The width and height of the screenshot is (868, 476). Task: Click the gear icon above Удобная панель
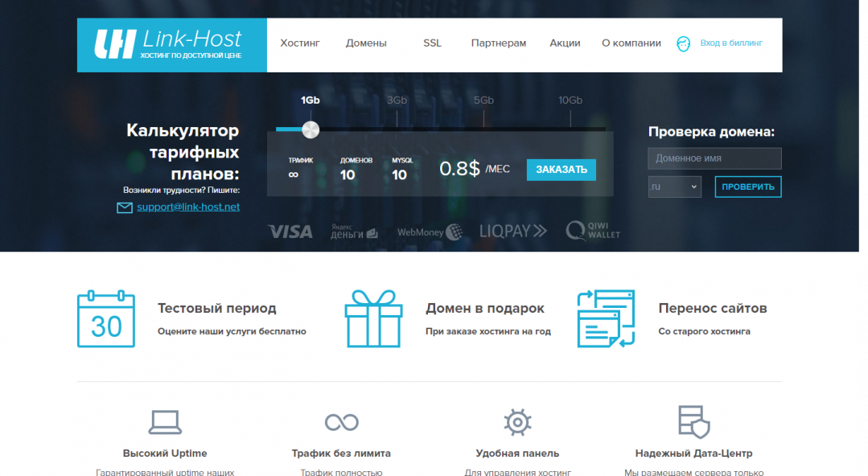pos(517,422)
